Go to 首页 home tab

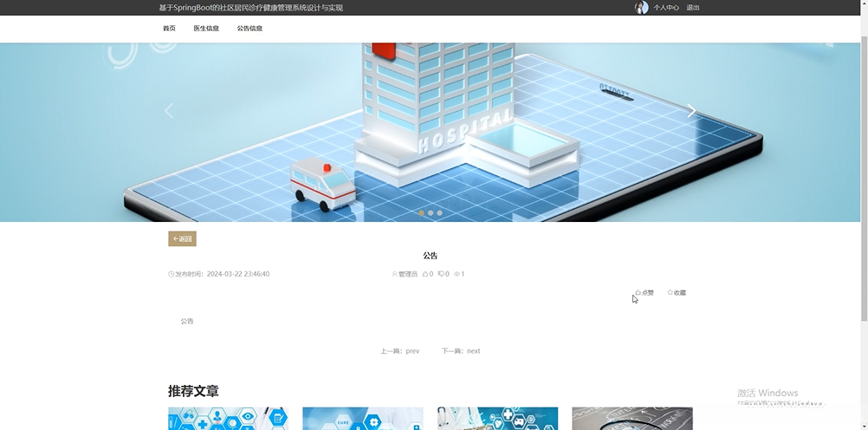tap(170, 29)
